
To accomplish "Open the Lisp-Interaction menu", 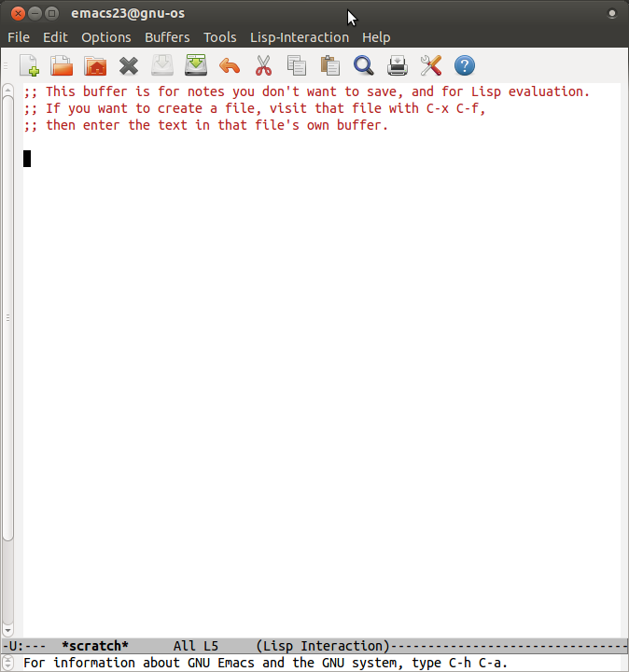I will 299,37.
